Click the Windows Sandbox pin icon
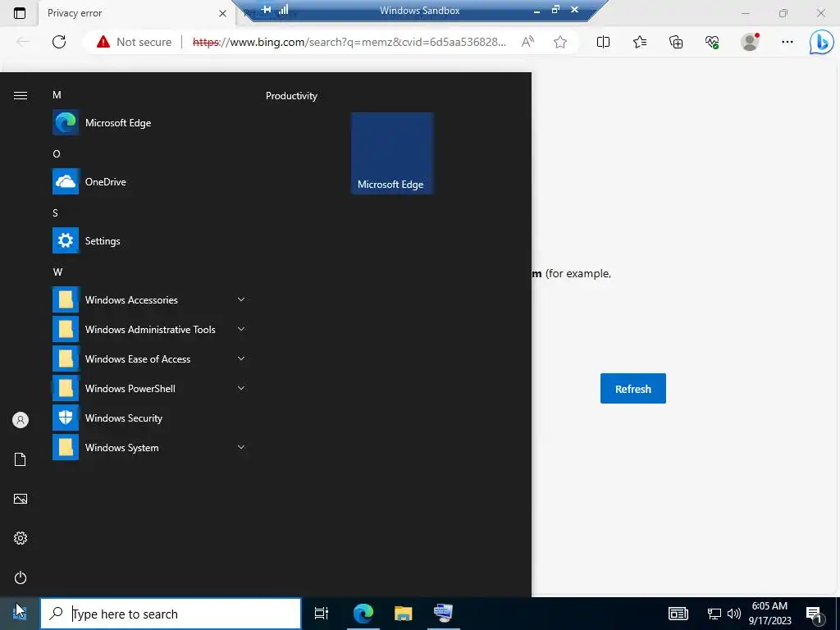This screenshot has height=630, width=840. tap(266, 10)
